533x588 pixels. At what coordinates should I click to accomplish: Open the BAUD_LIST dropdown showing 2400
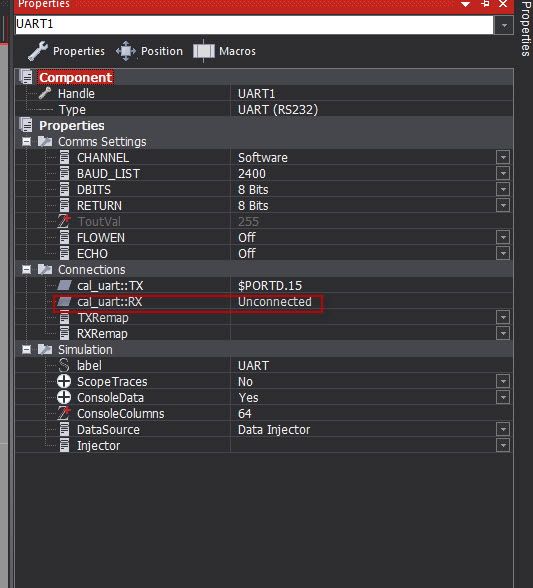coord(503,174)
